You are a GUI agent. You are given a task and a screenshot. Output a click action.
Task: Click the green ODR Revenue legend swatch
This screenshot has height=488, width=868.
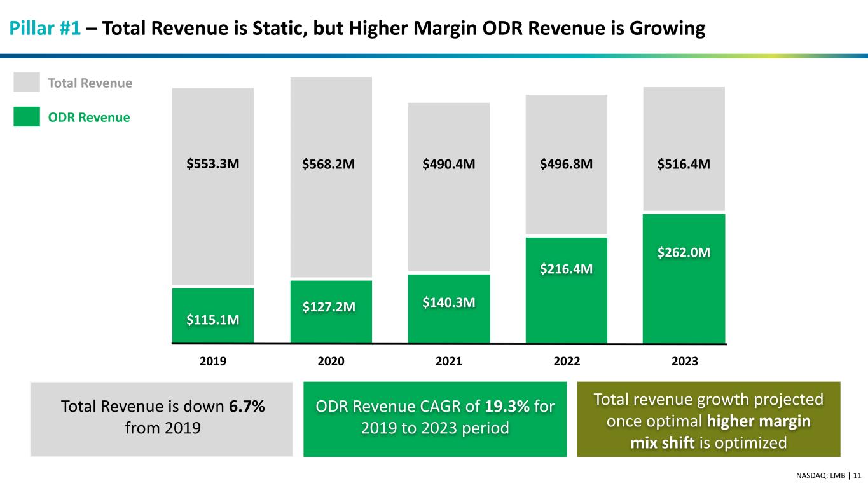point(26,117)
